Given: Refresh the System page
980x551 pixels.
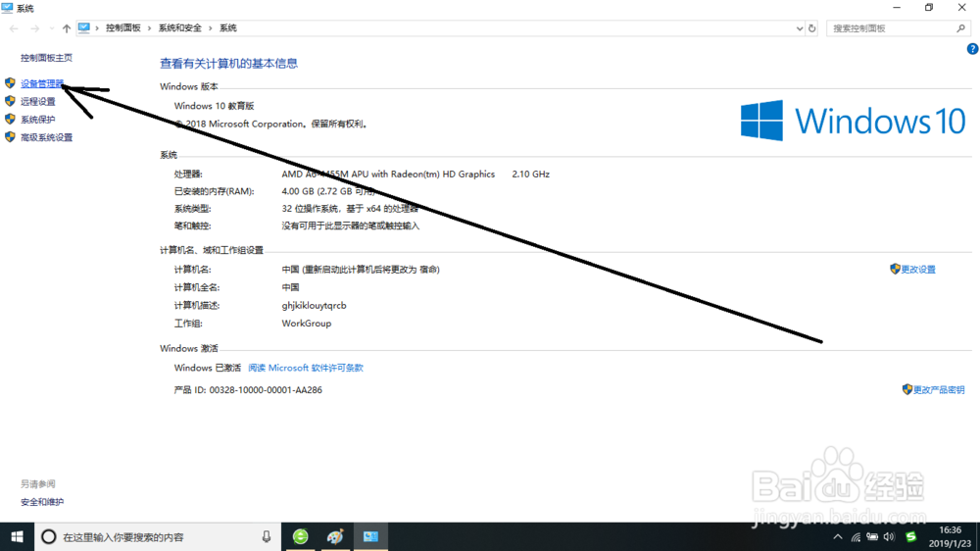Looking at the screenshot, I should [811, 28].
